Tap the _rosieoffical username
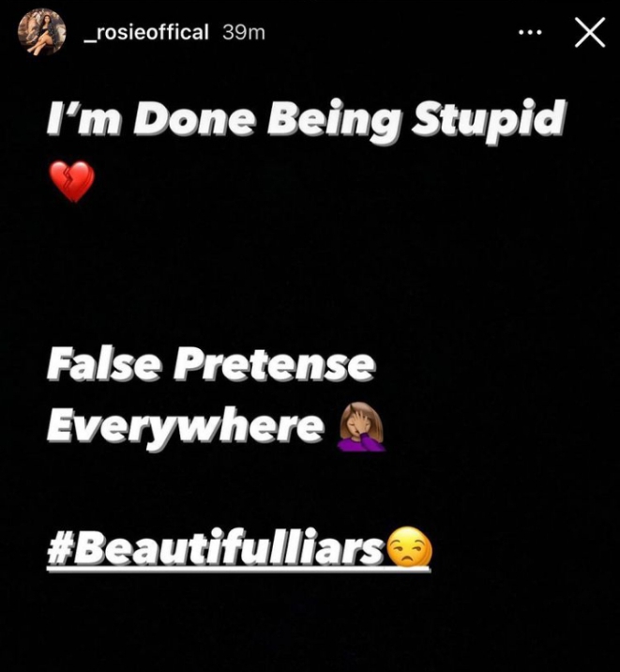The width and height of the screenshot is (620, 672). pyautogui.click(x=146, y=33)
